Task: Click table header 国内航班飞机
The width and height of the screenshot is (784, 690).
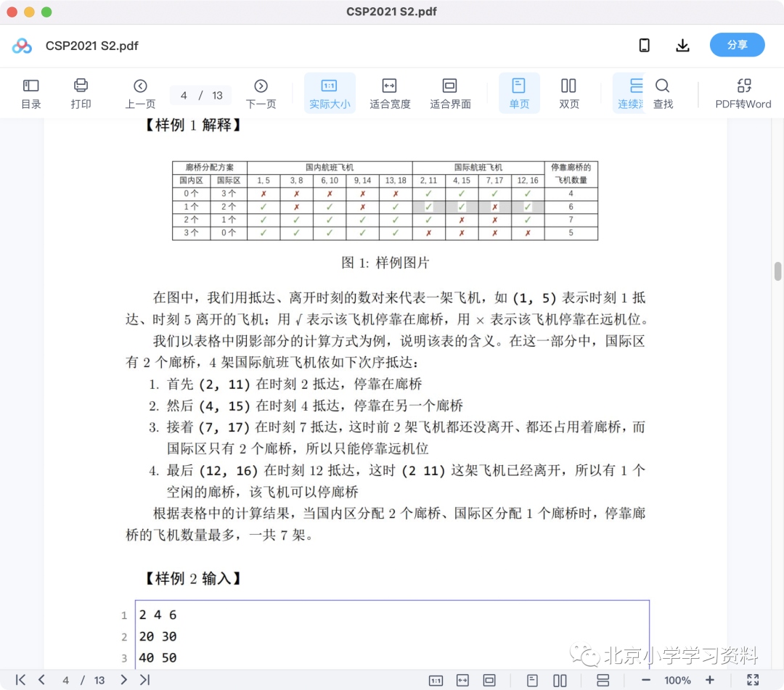Action: tap(330, 167)
